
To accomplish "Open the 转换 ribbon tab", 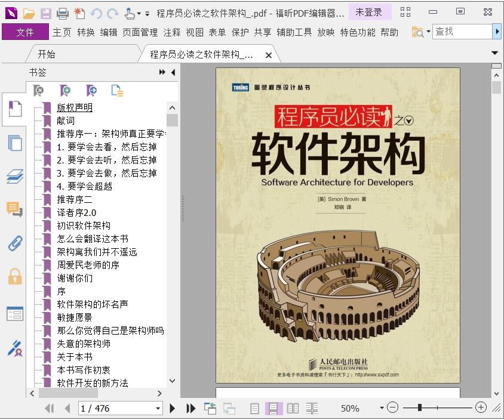I will 86,32.
